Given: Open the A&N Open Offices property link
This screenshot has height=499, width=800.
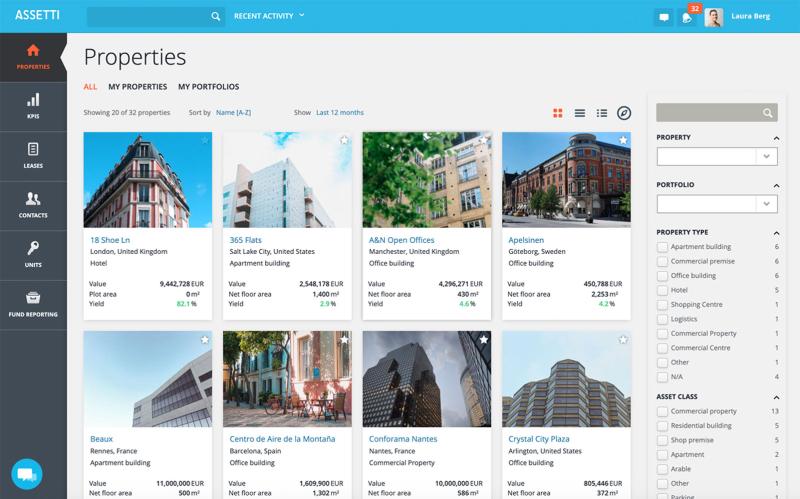Looking at the screenshot, I should tap(402, 240).
